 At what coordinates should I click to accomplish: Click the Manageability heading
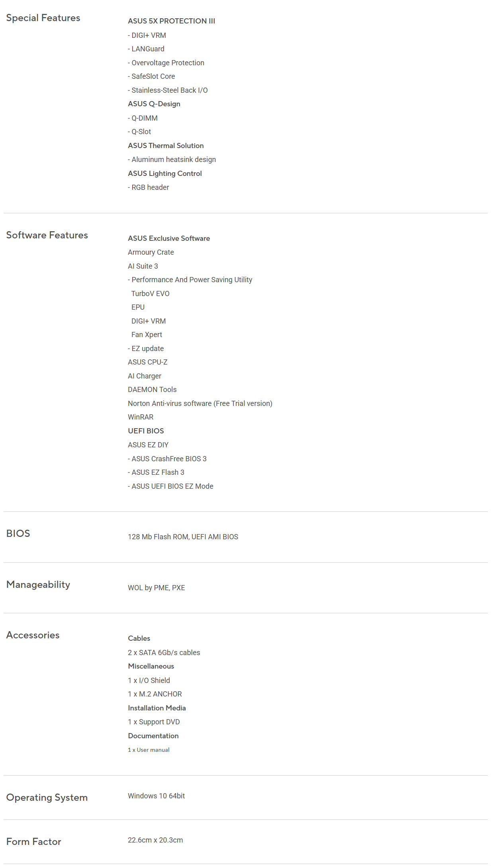pyautogui.click(x=38, y=584)
